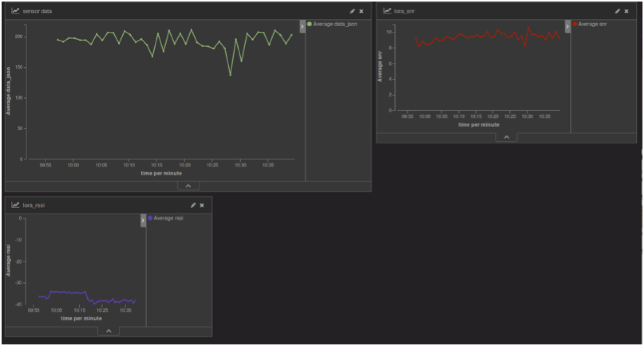
Task: Click the pencil icon on lora_snr panel
Action: pos(617,11)
